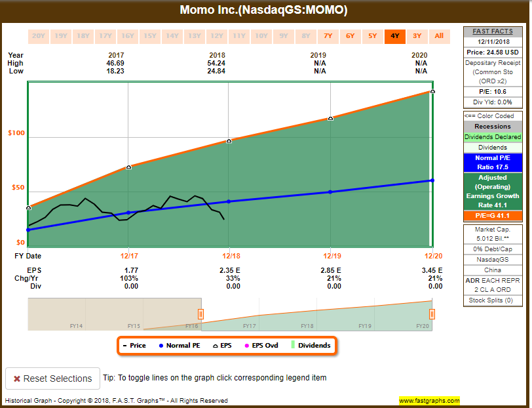Click the left handle of the timeline scrubber
This screenshot has height=408, width=532.
pos(200,314)
